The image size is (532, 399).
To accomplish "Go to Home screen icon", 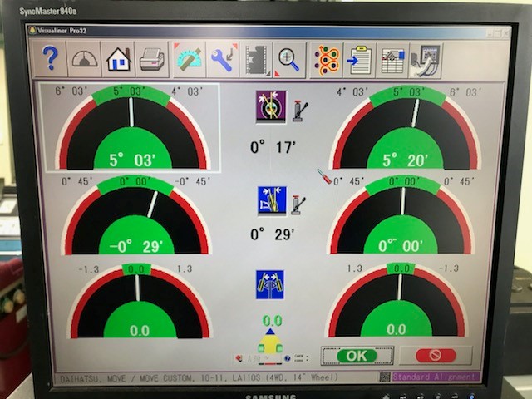I will [118, 60].
